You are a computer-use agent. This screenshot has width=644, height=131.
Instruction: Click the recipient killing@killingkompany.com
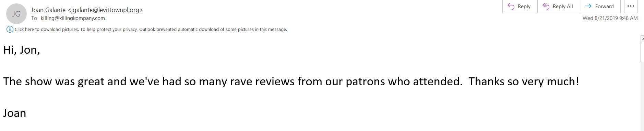pos(73,18)
